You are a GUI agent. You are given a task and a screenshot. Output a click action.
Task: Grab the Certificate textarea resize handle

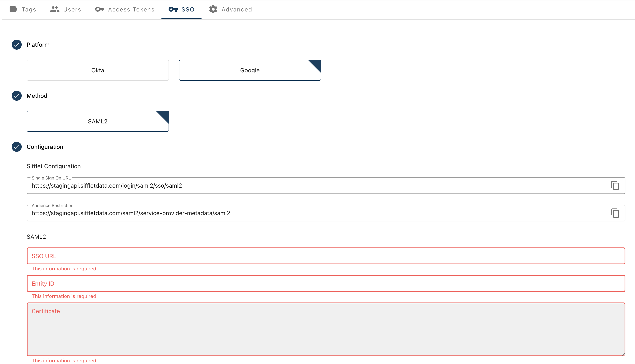tap(623, 354)
